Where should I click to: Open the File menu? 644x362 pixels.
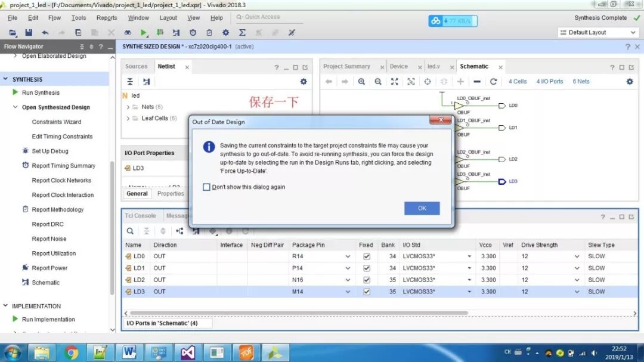click(x=13, y=18)
